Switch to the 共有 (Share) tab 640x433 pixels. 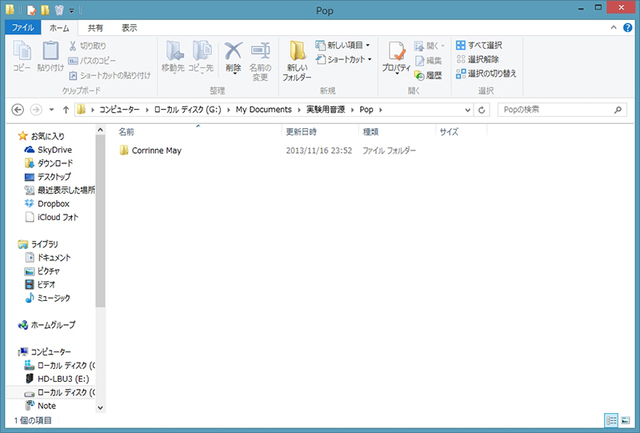pyautogui.click(x=96, y=28)
